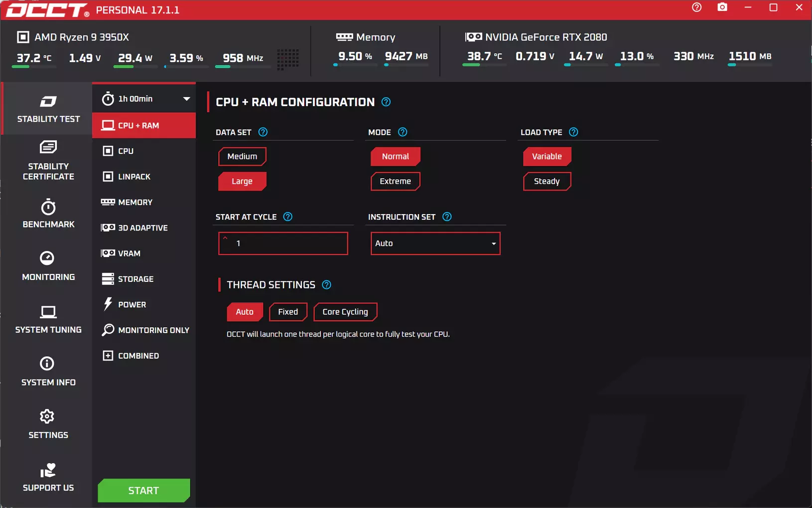Viewport: 812px width, 508px height.
Task: Click the GPU memory 1510 MB reading
Action: click(750, 56)
